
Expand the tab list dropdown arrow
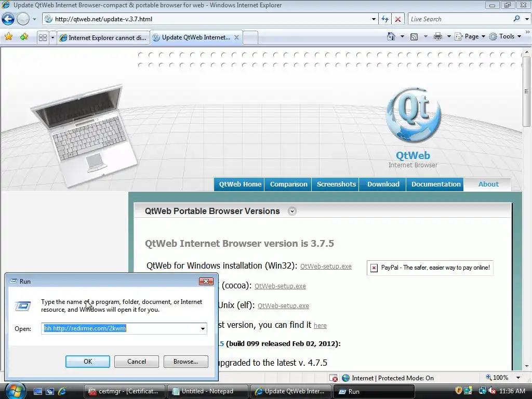point(52,37)
